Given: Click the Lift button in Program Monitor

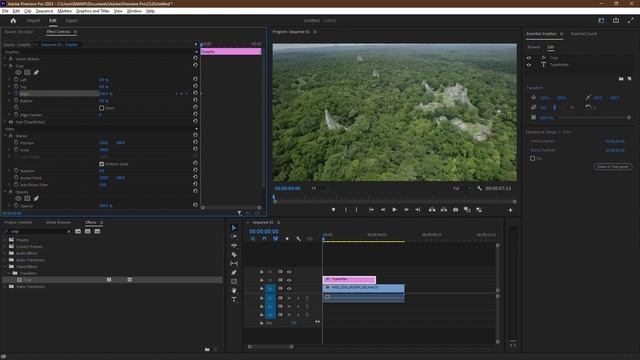Looking at the screenshot, I should pos(432,210).
